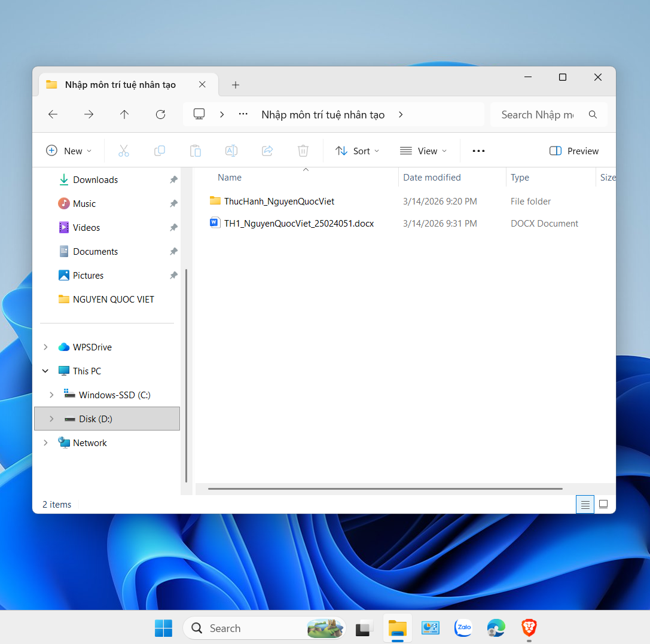Click the PC icon in address bar
Screen dimensions: 650x644
(199, 114)
